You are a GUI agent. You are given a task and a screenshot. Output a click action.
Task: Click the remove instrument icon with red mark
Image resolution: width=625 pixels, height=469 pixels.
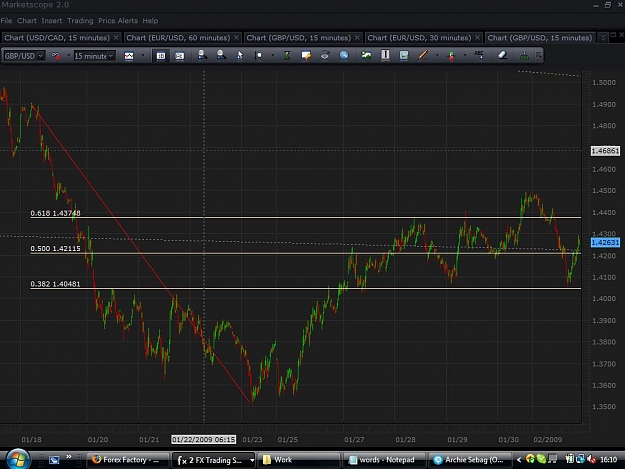[x=56, y=56]
